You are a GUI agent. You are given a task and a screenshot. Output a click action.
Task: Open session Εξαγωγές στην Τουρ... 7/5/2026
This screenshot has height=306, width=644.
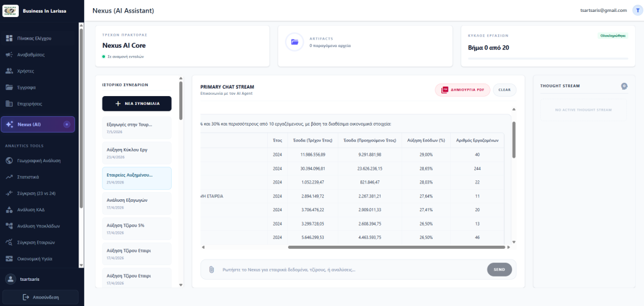coord(136,128)
